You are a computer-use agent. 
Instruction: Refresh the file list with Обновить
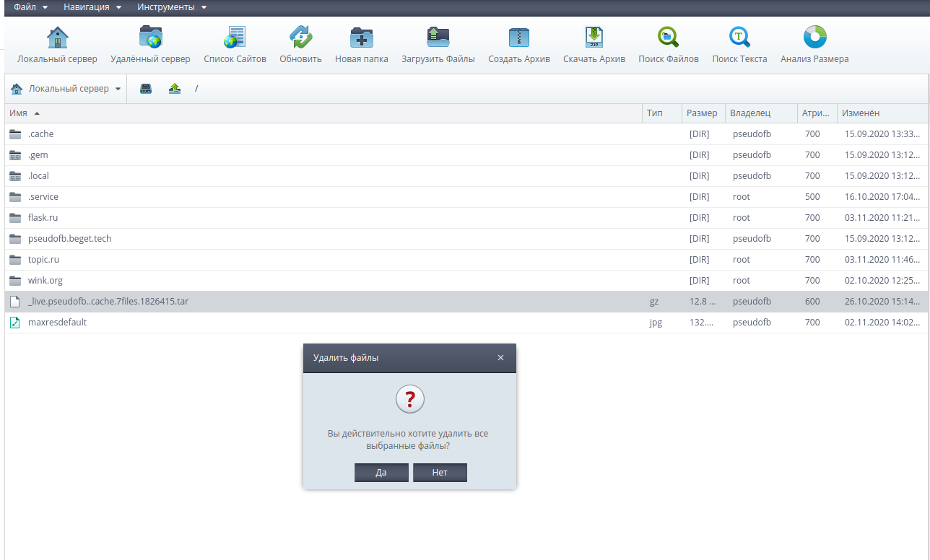(x=300, y=38)
